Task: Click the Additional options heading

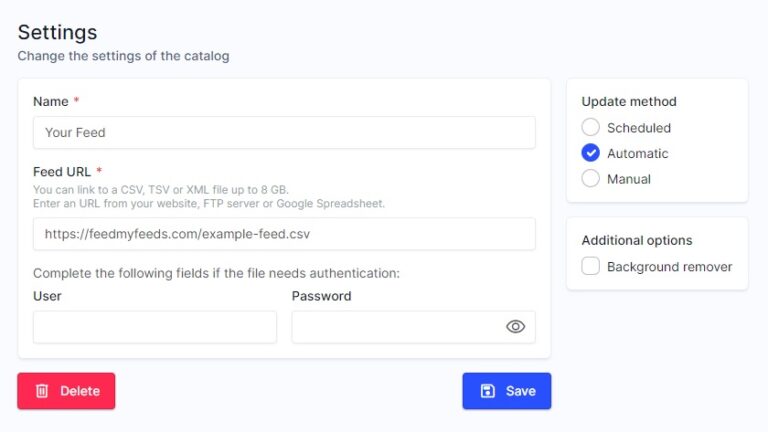Action: 637,240
